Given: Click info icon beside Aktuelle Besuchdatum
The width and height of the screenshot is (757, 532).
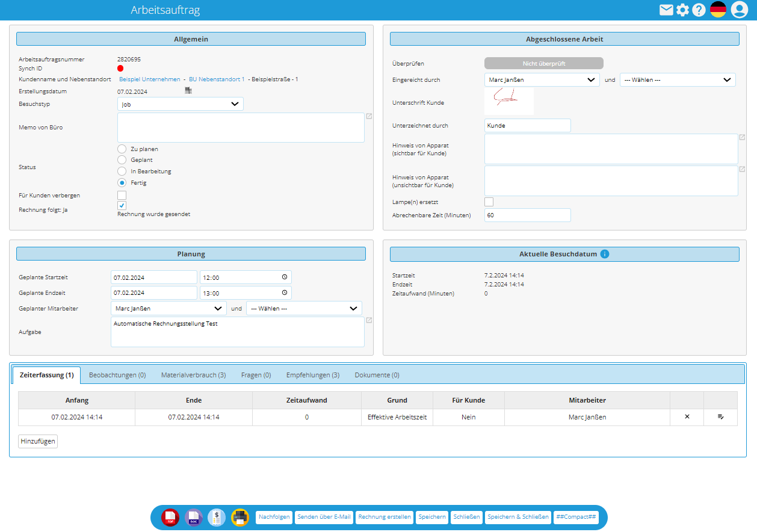Looking at the screenshot, I should coord(605,254).
